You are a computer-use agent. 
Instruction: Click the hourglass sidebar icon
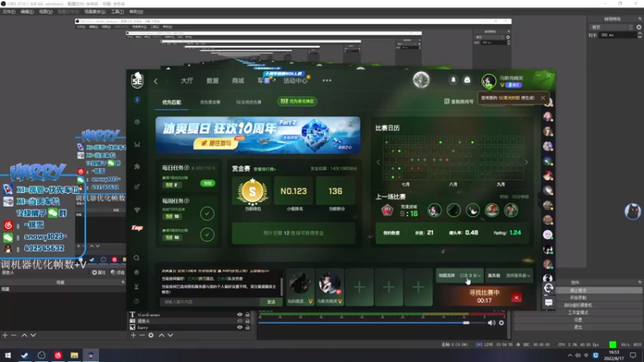pyautogui.click(x=136, y=286)
